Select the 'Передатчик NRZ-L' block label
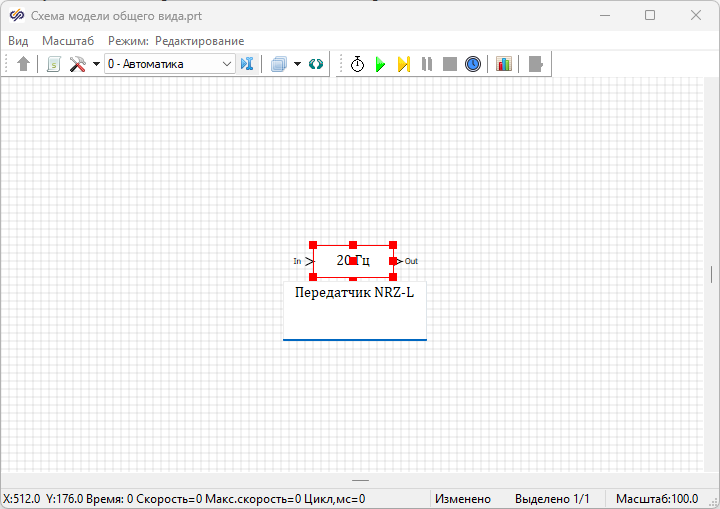Image resolution: width=720 pixels, height=509 pixels. tap(354, 293)
